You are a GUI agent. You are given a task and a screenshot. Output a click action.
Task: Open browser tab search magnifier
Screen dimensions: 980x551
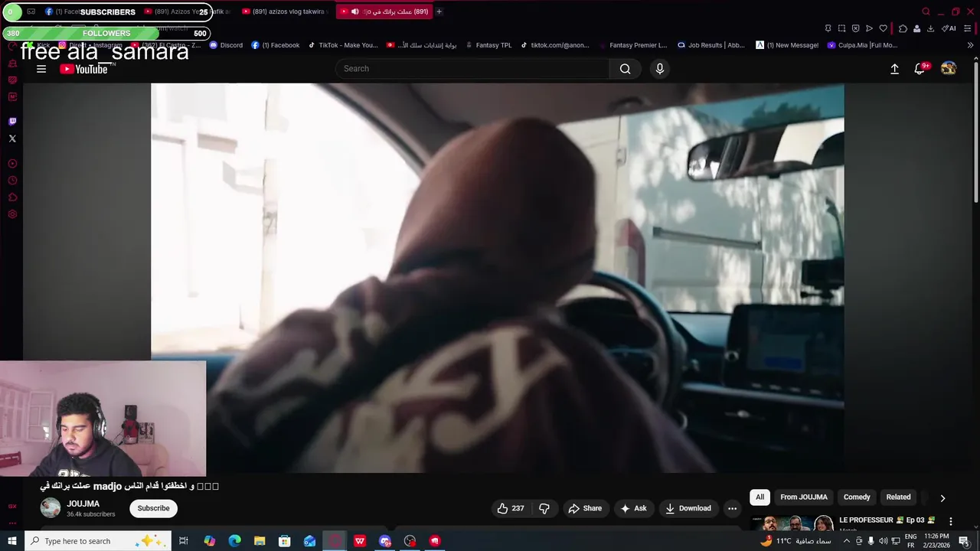point(926,11)
